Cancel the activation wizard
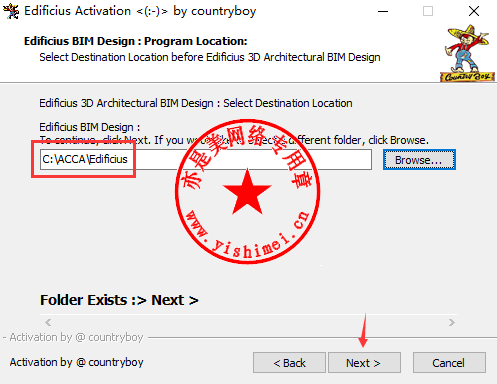Image resolution: width=497 pixels, height=384 pixels. tap(449, 363)
